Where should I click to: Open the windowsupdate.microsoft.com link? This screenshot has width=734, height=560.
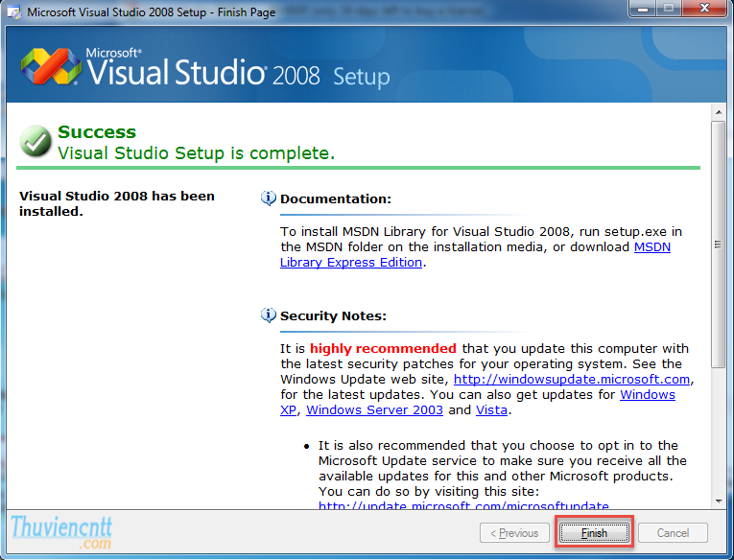[x=572, y=379]
